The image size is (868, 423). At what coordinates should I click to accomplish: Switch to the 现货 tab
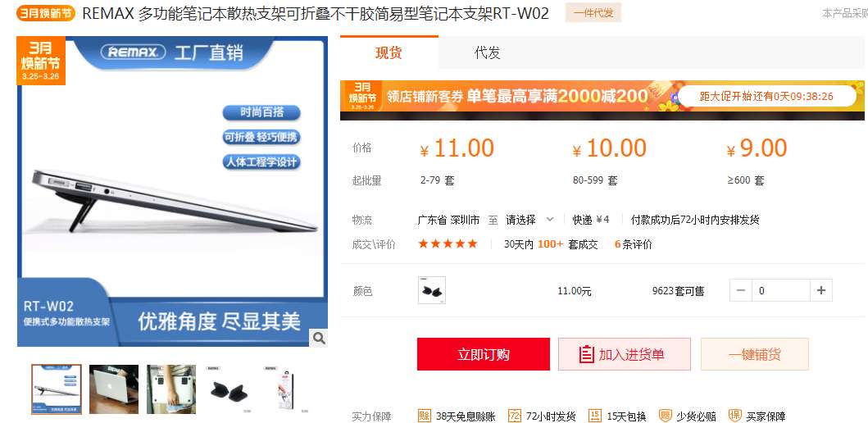point(389,52)
